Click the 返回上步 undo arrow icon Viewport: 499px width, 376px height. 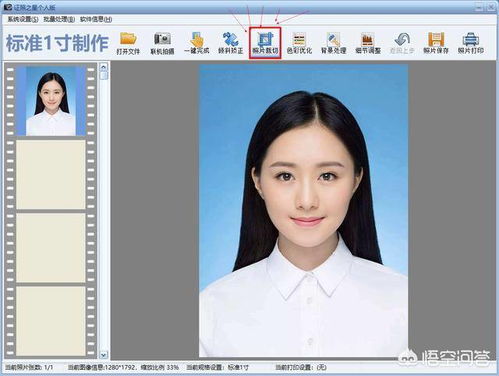(x=402, y=39)
